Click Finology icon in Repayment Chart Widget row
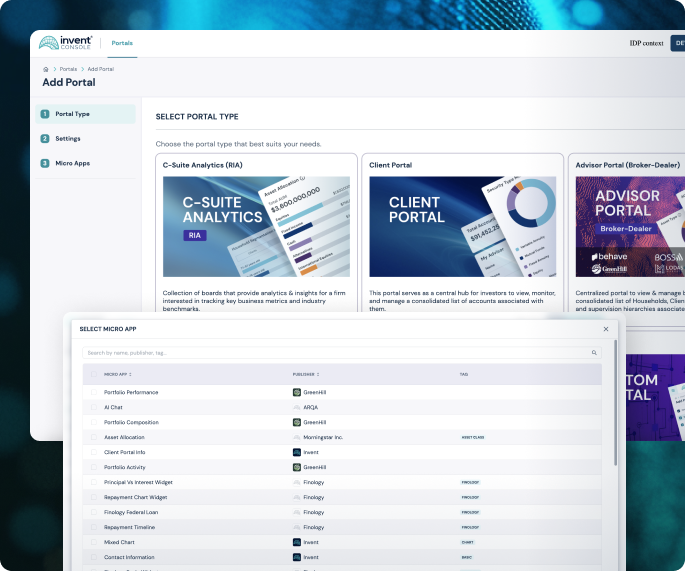685x571 pixels. 297,497
